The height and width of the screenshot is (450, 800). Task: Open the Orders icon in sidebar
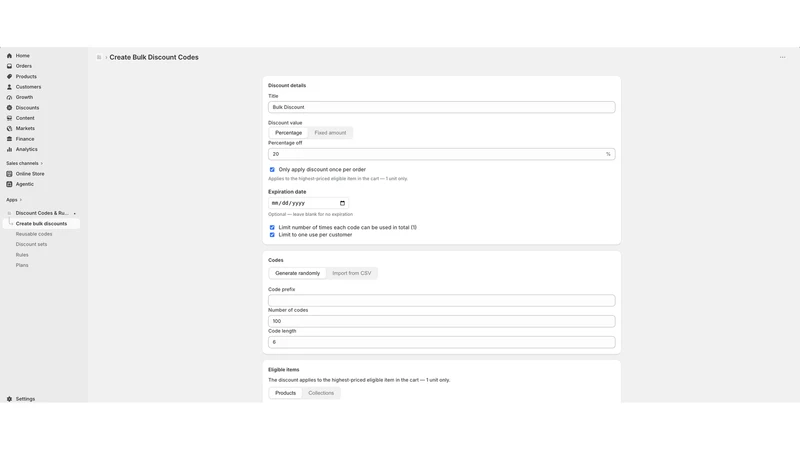(x=9, y=66)
